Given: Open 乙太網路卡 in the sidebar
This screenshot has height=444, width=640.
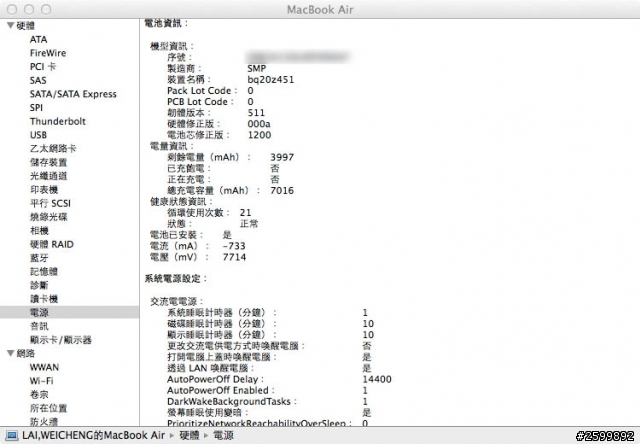Looking at the screenshot, I should (53, 149).
